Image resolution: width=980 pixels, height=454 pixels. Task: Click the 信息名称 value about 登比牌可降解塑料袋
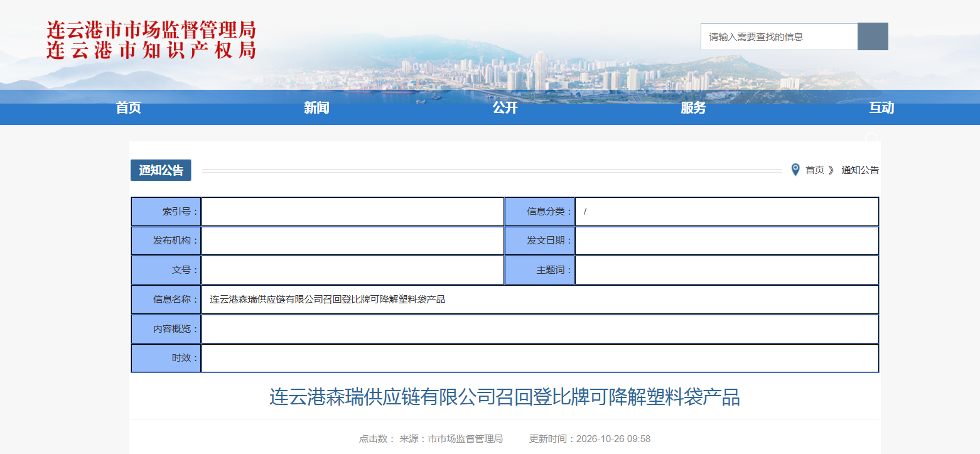[328, 300]
